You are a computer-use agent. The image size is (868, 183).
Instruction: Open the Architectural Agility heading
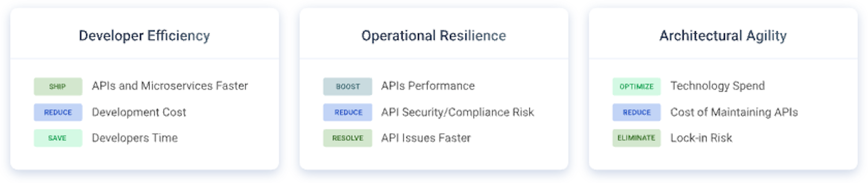pyautogui.click(x=723, y=36)
